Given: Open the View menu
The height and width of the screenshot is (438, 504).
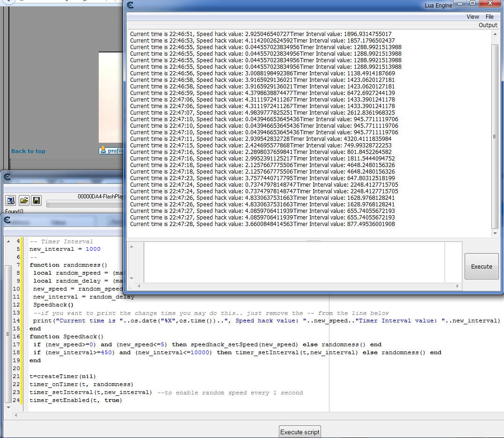Looking at the screenshot, I should tap(473, 17).
